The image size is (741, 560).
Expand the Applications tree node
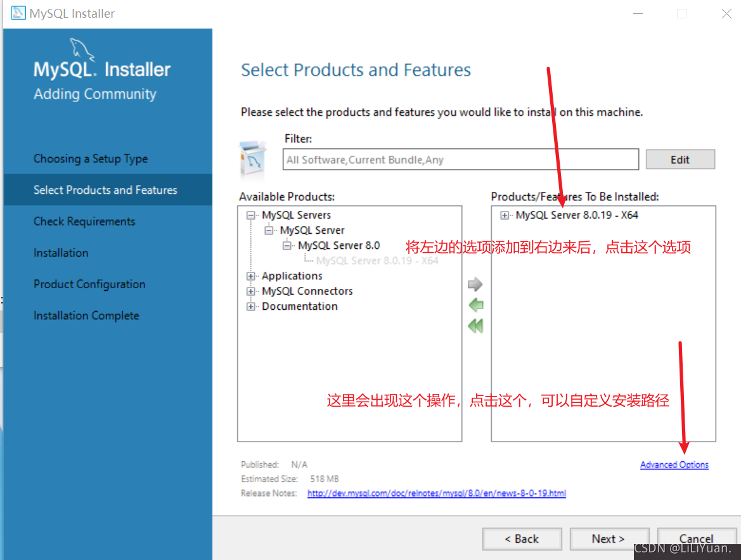pyautogui.click(x=250, y=276)
